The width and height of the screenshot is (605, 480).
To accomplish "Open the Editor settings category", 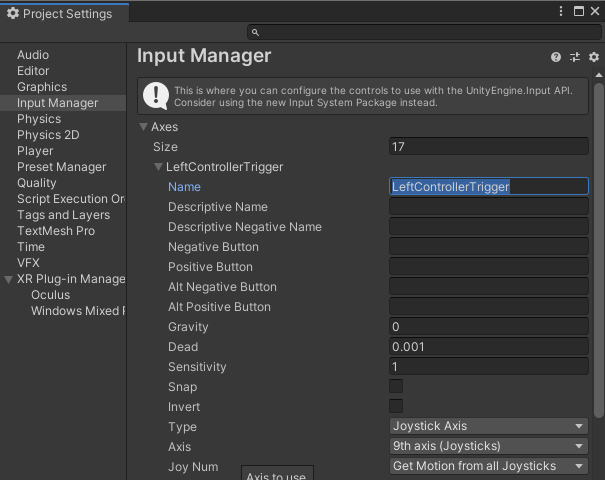I will click(x=33, y=71).
